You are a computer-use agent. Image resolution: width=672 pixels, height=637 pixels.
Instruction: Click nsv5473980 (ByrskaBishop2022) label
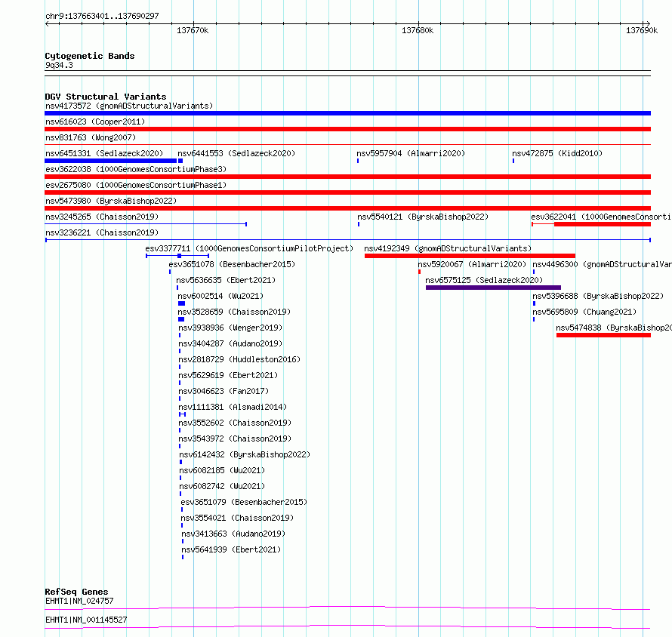click(x=111, y=201)
